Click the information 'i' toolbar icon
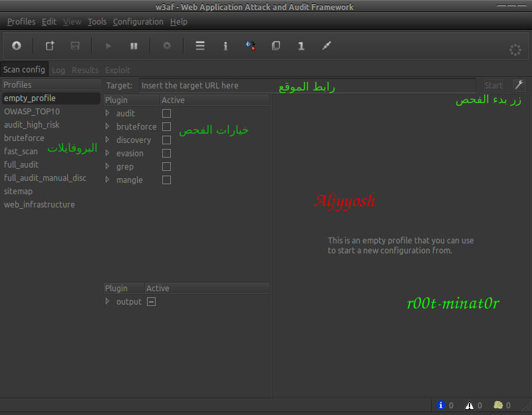Image resolution: width=532 pixels, height=415 pixels. point(225,46)
